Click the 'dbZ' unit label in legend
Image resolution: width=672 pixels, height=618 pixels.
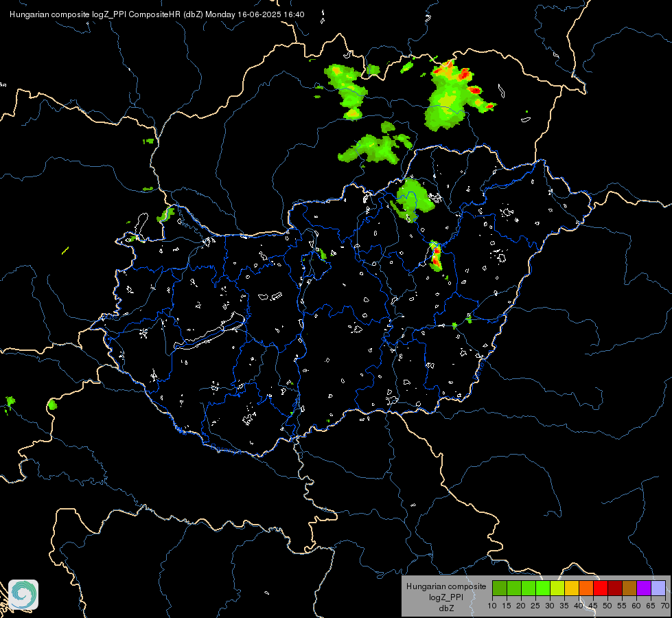tap(446, 608)
